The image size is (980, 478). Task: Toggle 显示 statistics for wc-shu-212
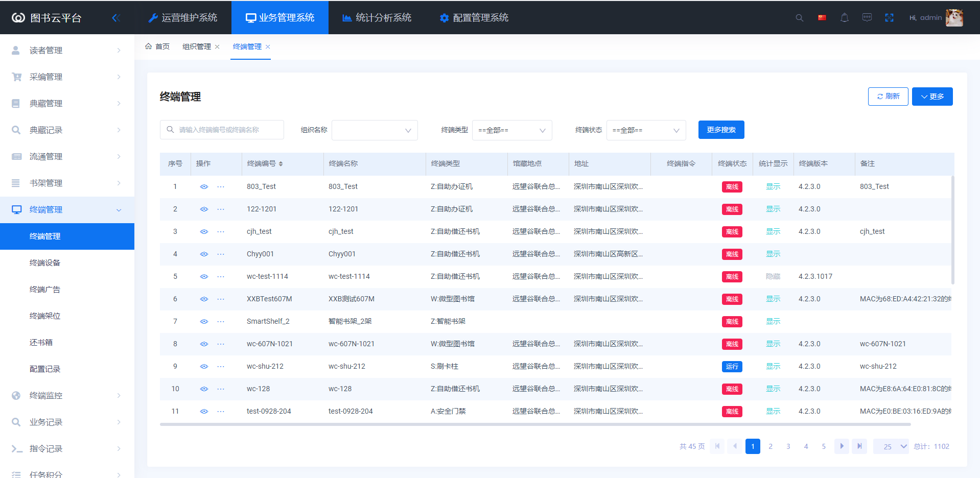point(773,367)
